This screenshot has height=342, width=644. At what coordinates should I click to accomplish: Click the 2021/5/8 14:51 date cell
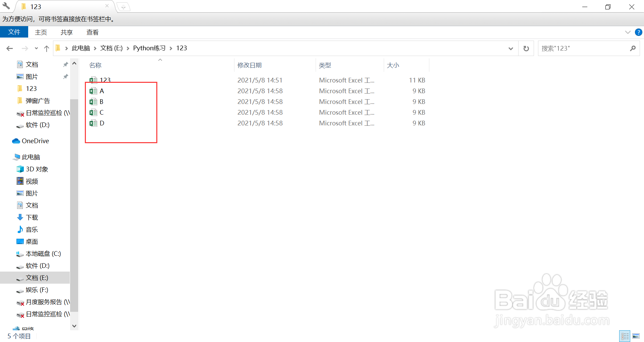click(x=260, y=80)
